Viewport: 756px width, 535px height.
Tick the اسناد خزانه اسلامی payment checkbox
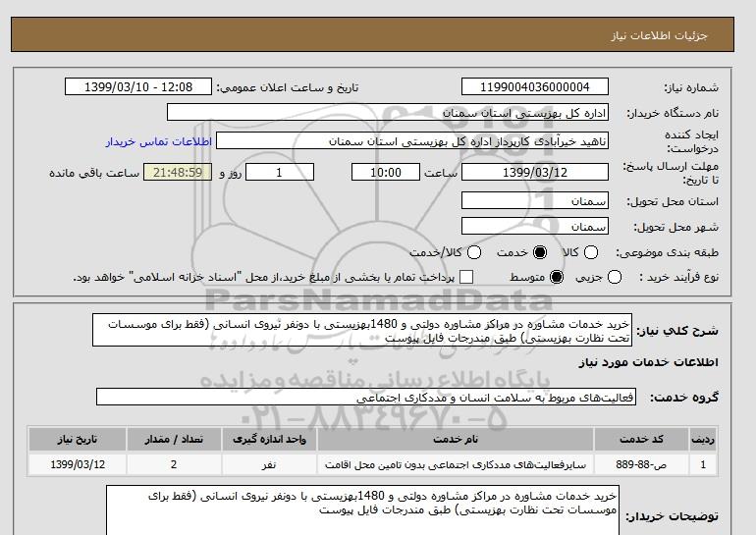[466, 277]
